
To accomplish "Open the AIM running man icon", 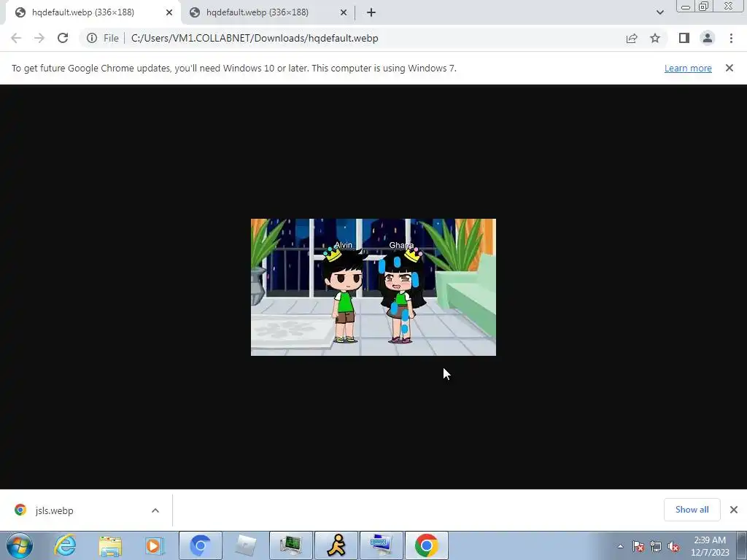I will pyautogui.click(x=336, y=545).
